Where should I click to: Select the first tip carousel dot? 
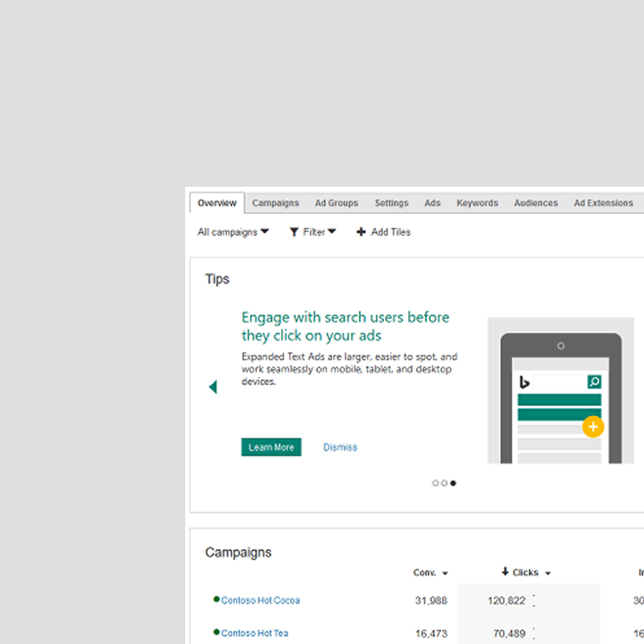(436, 483)
